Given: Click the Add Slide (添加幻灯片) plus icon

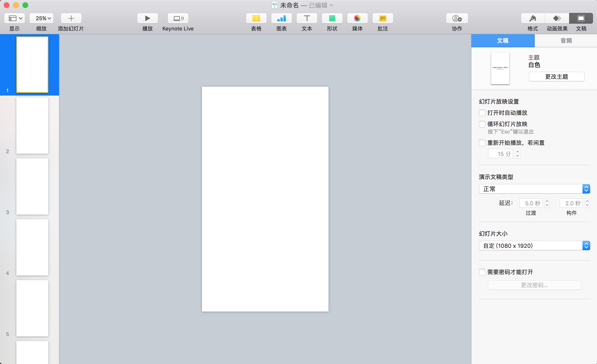Looking at the screenshot, I should (71, 18).
